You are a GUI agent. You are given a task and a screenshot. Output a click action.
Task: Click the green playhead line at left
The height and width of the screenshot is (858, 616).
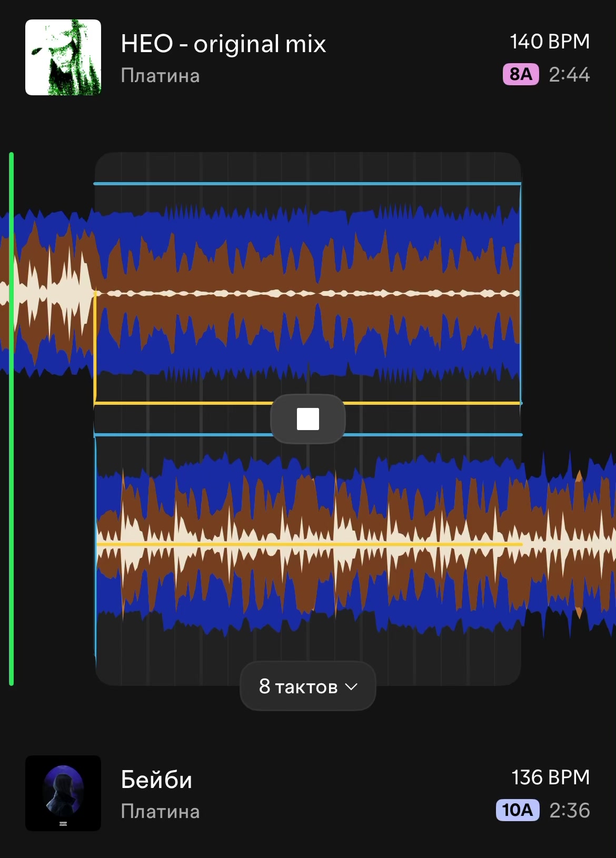(12, 419)
